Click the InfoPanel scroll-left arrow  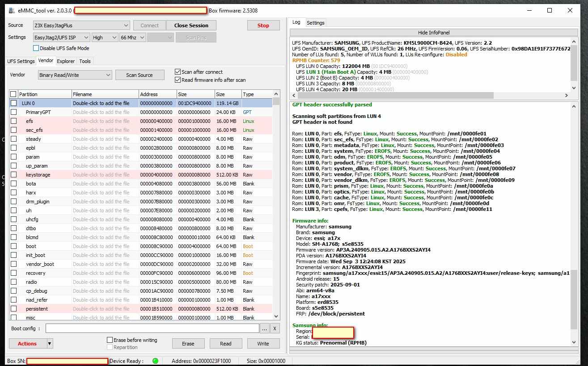pyautogui.click(x=294, y=95)
